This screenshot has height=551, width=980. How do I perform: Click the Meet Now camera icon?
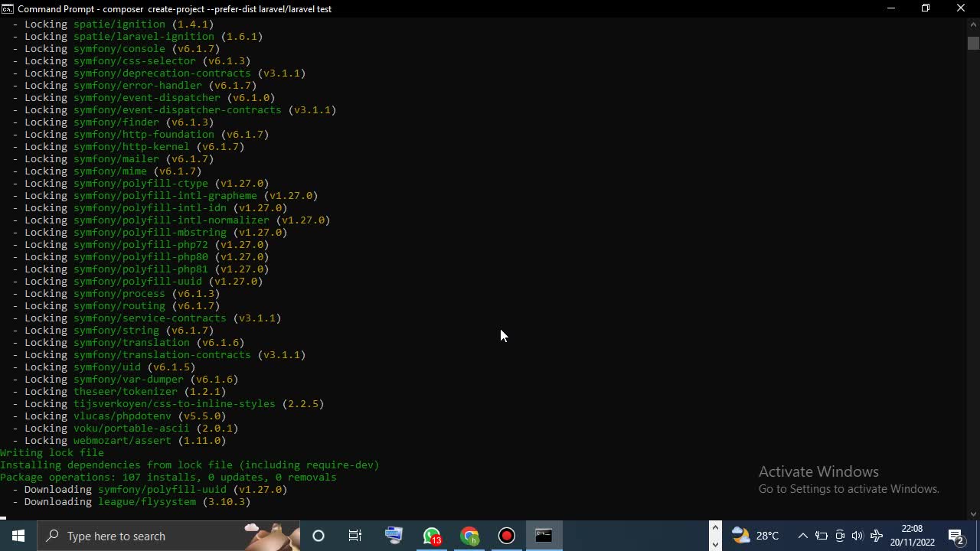pyautogui.click(x=840, y=536)
